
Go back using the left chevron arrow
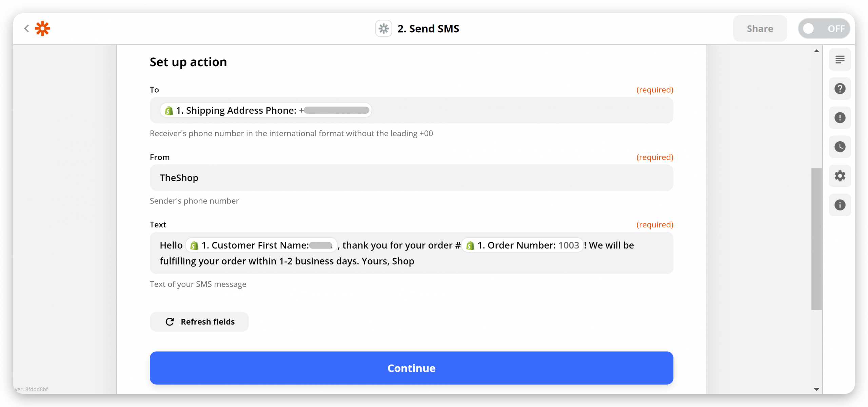coord(26,29)
